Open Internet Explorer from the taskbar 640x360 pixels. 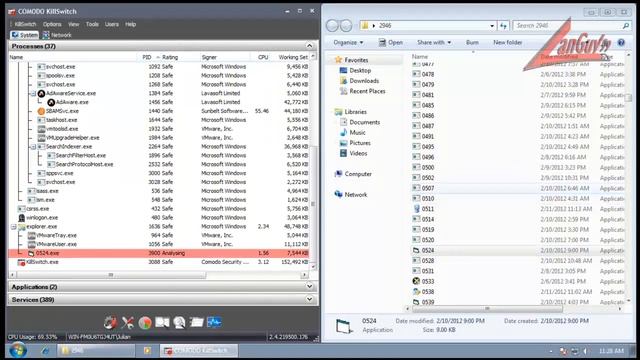(x=44, y=351)
